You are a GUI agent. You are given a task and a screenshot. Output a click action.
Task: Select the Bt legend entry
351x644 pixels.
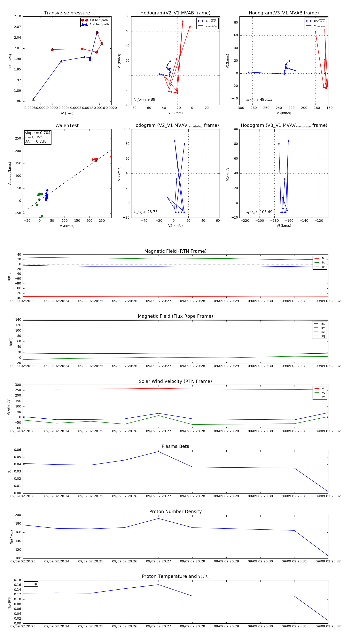[x=320, y=262]
